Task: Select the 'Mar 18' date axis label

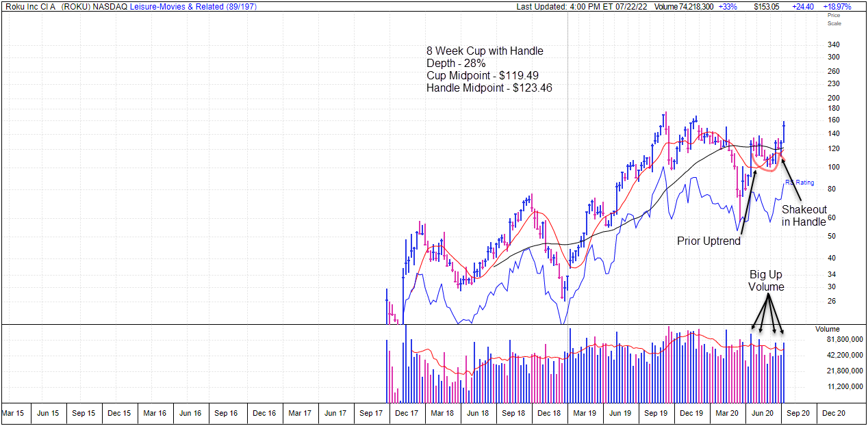Action: click(442, 413)
